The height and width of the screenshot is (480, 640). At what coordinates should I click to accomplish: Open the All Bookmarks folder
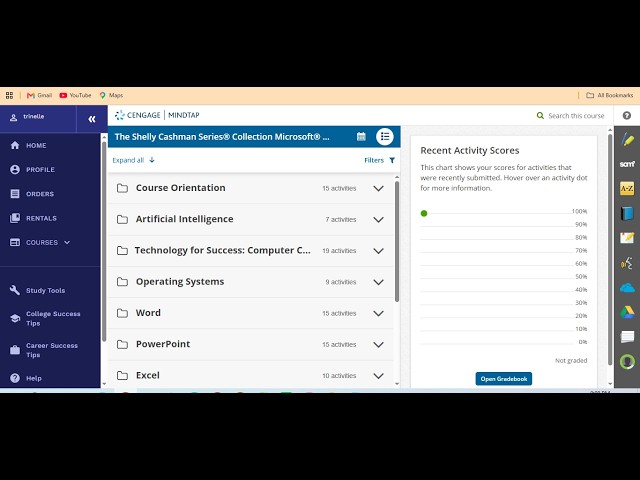(x=609, y=95)
